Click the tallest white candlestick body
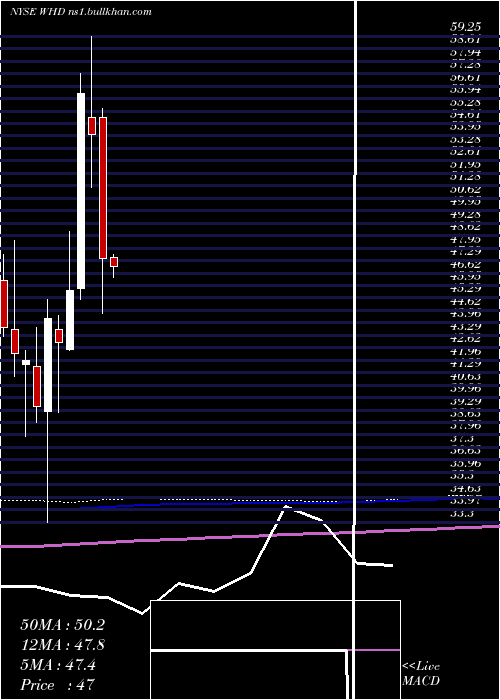Image resolution: width=500 pixels, height=700 pixels. click(81, 191)
